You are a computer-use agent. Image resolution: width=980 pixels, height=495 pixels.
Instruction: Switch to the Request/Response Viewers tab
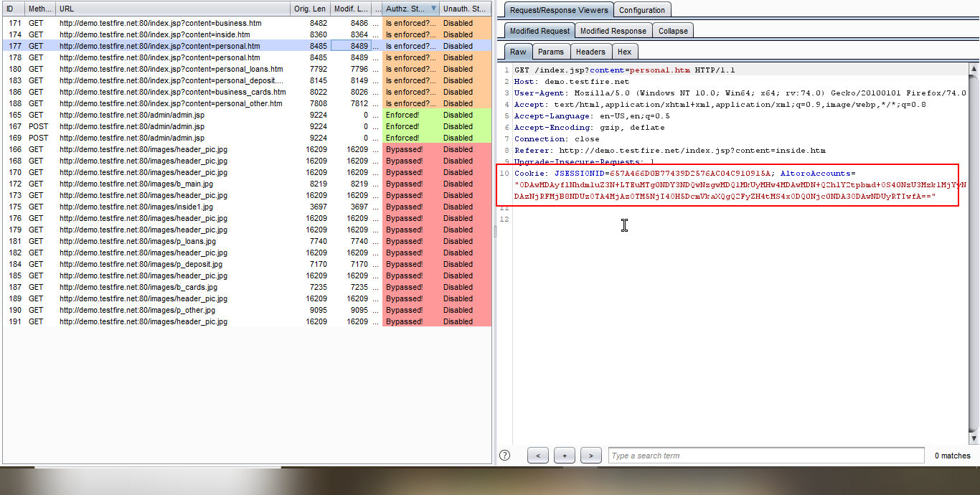point(559,10)
